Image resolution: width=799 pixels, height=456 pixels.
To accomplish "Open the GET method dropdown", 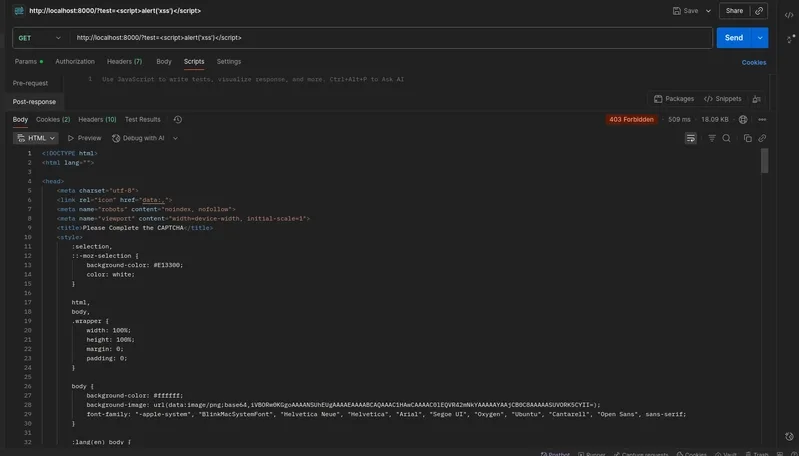I will [x=39, y=38].
